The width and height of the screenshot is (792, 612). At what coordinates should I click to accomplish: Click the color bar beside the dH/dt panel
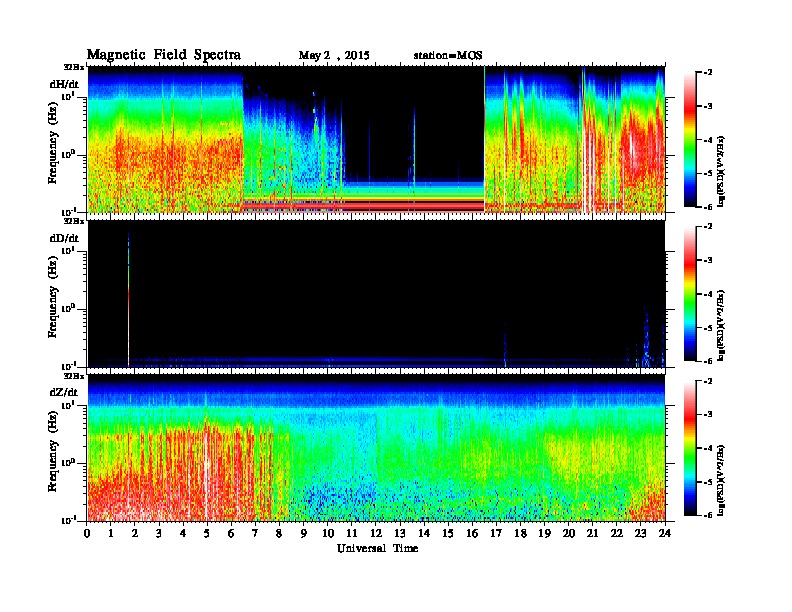(x=690, y=139)
